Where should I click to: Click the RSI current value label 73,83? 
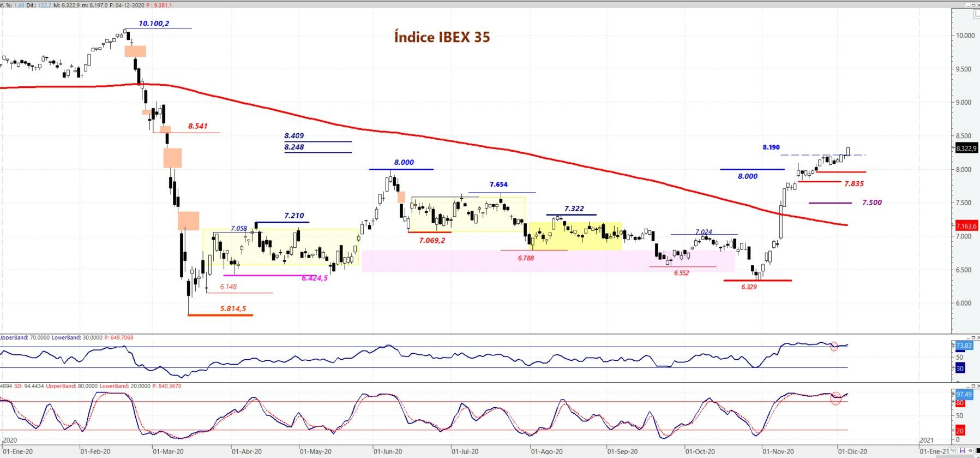964,346
